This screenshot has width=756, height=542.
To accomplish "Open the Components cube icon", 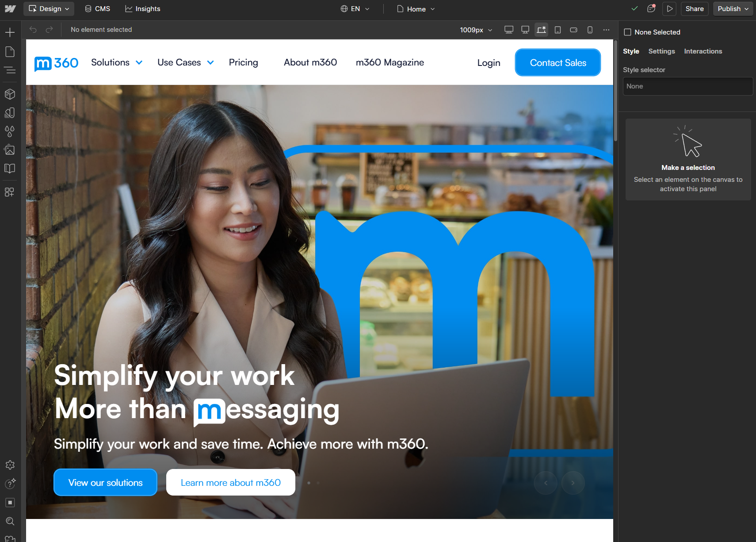I will pos(10,94).
